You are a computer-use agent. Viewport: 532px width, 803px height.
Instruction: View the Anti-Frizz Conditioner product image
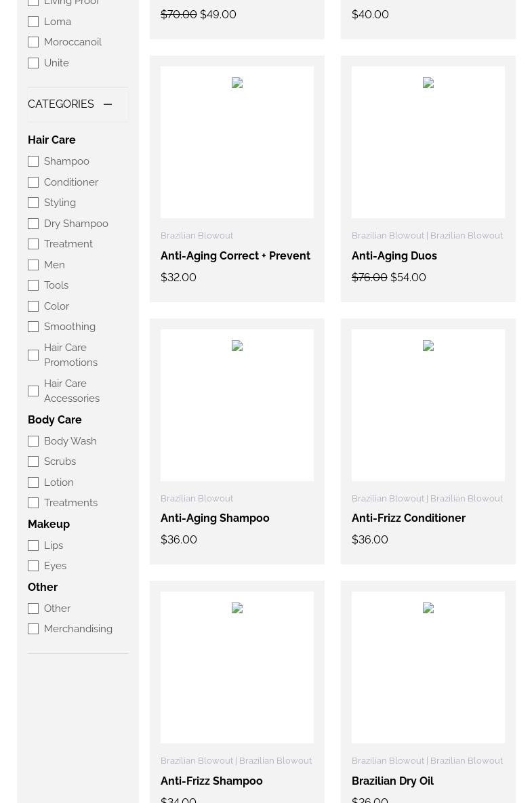(428, 405)
